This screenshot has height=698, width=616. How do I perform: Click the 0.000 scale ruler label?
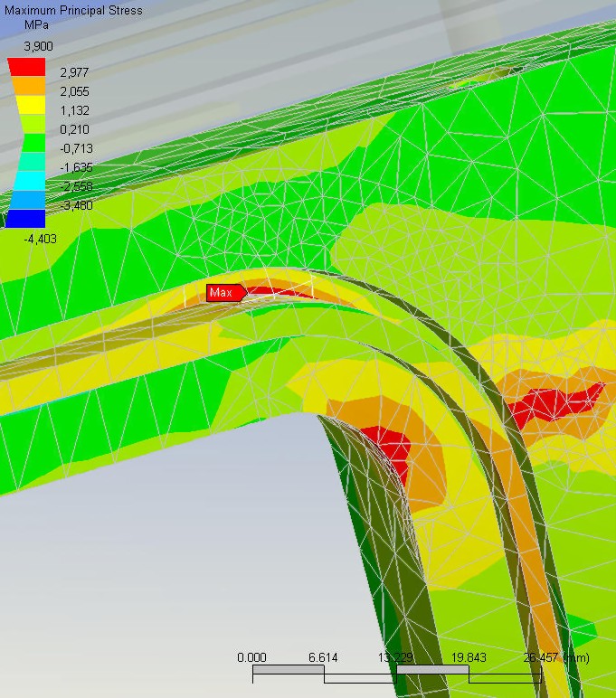[251, 657]
